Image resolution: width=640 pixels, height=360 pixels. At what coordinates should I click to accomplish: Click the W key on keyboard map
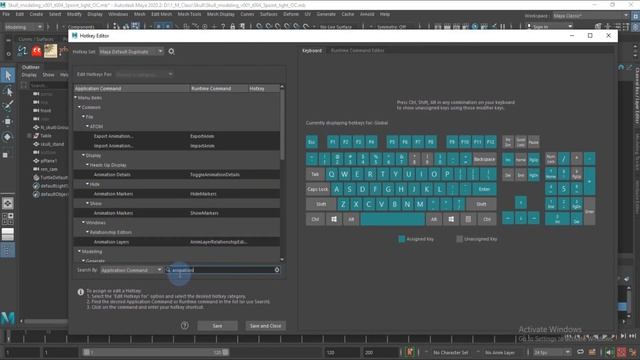pyautogui.click(x=344, y=174)
